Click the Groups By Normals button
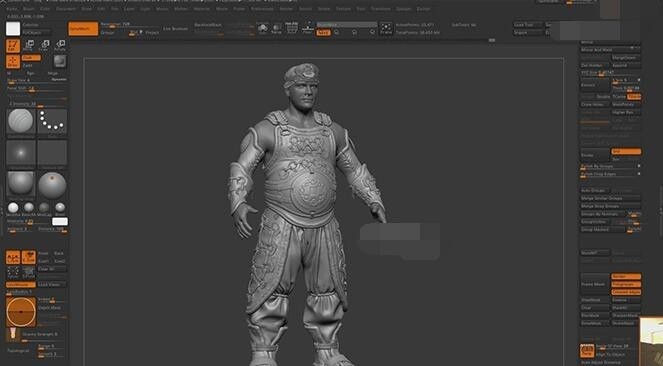 click(x=603, y=214)
